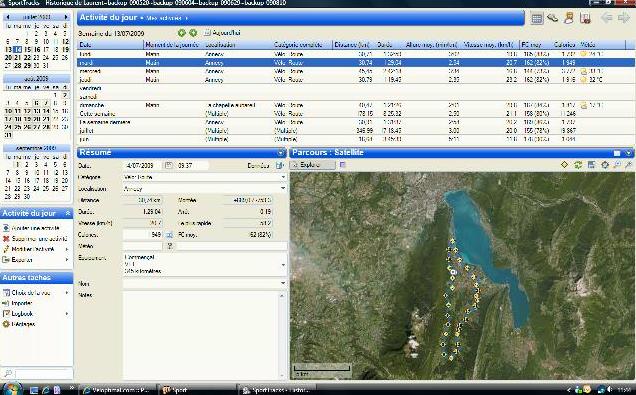Click the greyed back arrow in top toolbar
Viewport: 636px width, 395px height.
pos(606,18)
